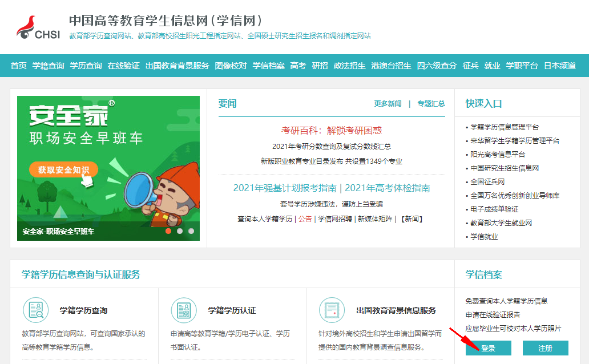Screen dimensions: 589x364
Task: Select the third carousel indicator dot
Action: (x=191, y=231)
